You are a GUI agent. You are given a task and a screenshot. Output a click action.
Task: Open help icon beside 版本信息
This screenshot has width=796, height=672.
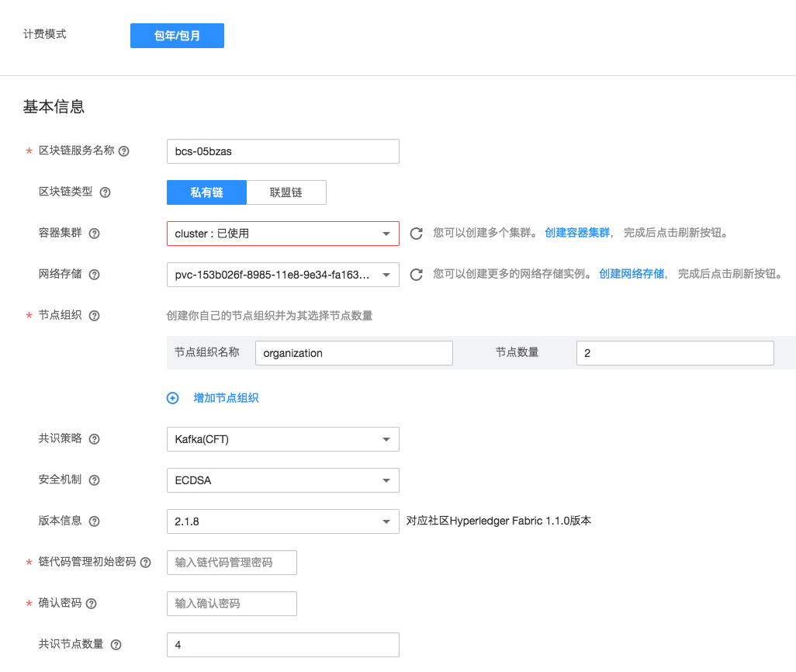[x=95, y=521]
